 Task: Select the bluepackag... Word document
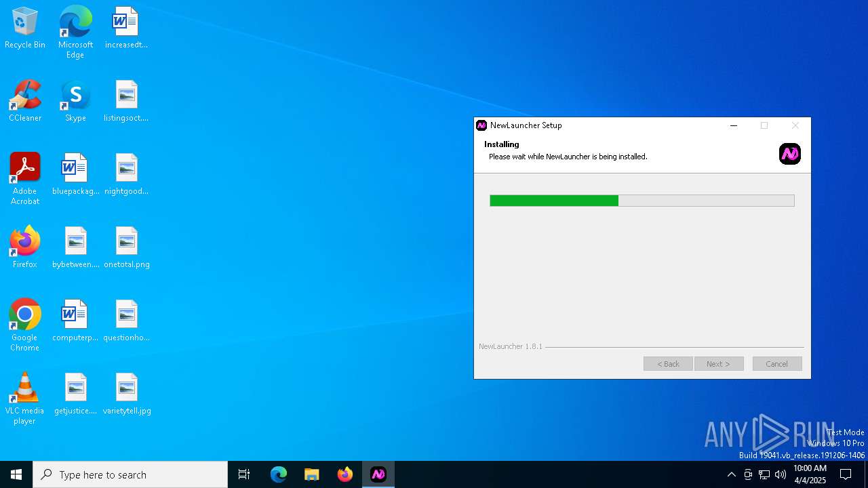pos(75,174)
